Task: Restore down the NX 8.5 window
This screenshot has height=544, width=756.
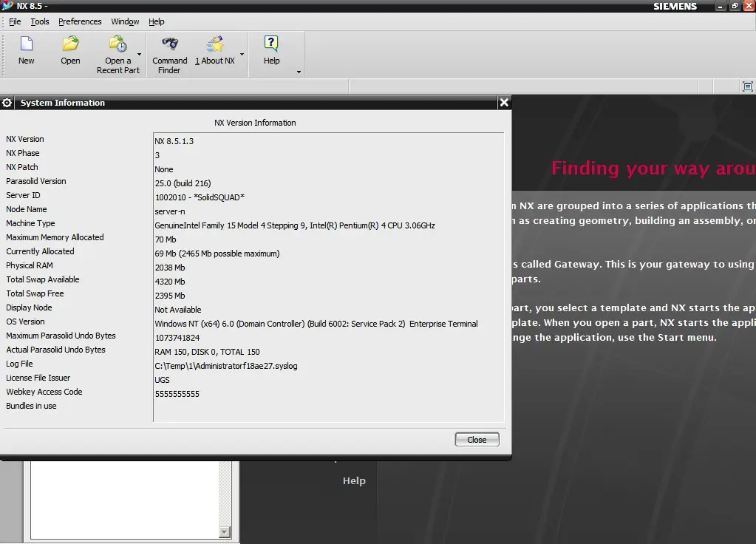Action: [x=735, y=6]
